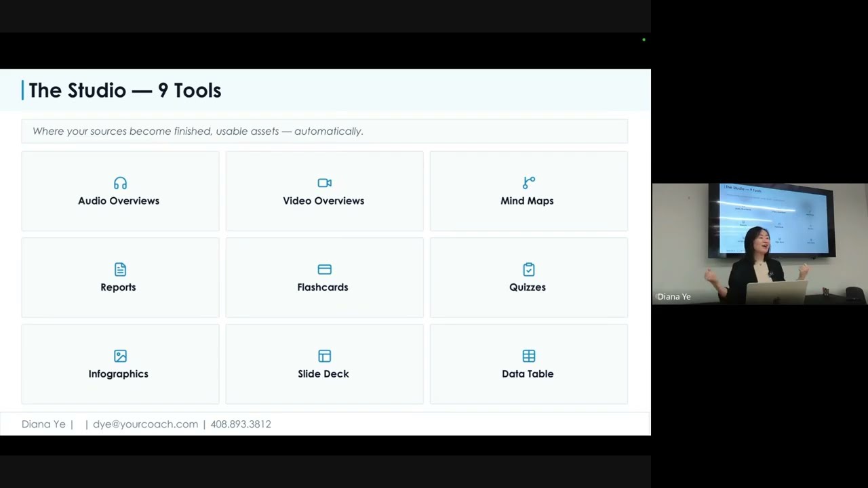
Task: Select the Mind Maps label
Action: [x=527, y=201]
